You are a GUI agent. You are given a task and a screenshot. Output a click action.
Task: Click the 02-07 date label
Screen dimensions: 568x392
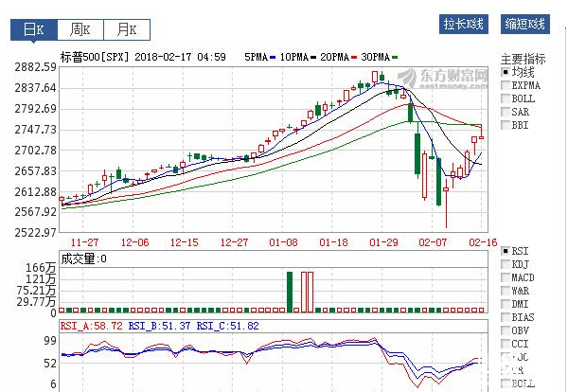[x=433, y=242]
